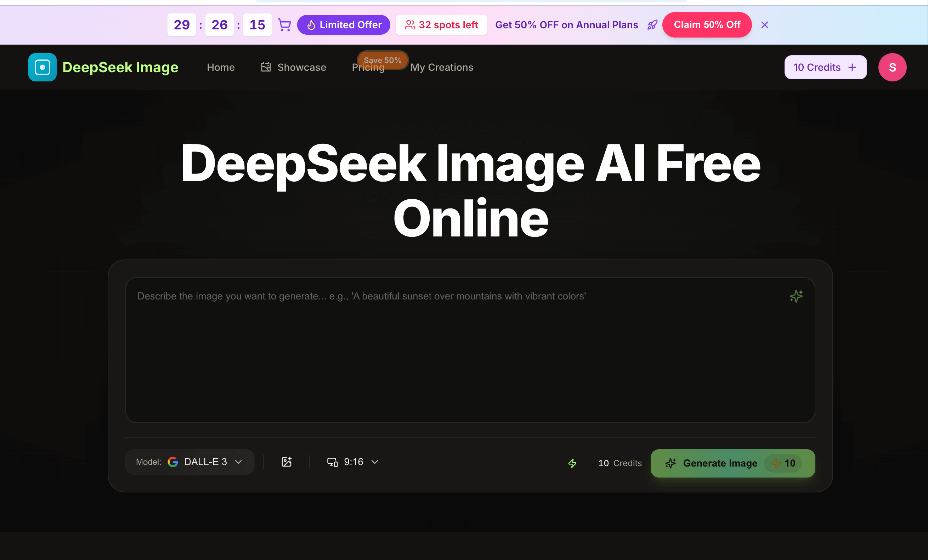The image size is (928, 560).
Task: Dismiss the promo banner with the X
Action: [x=765, y=24]
